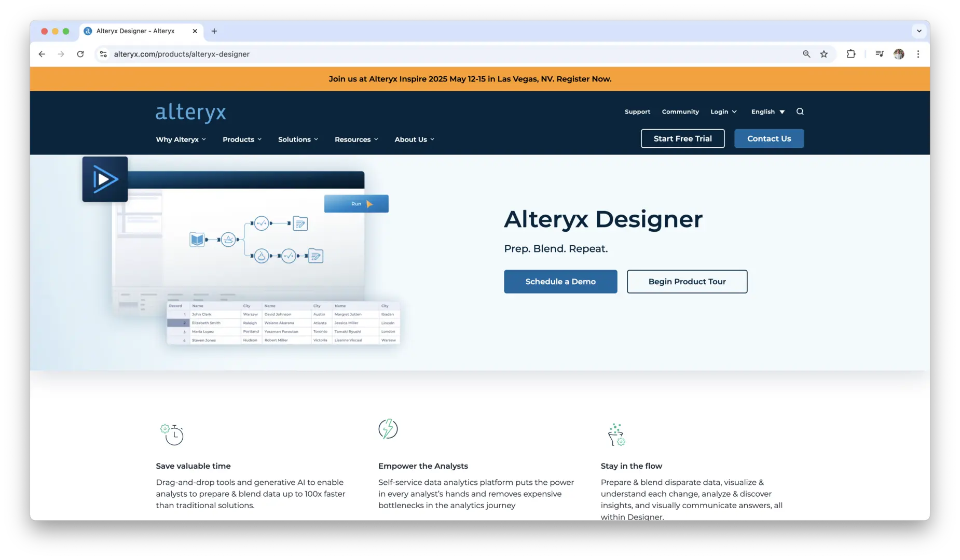Open the Products menu

[x=242, y=139]
